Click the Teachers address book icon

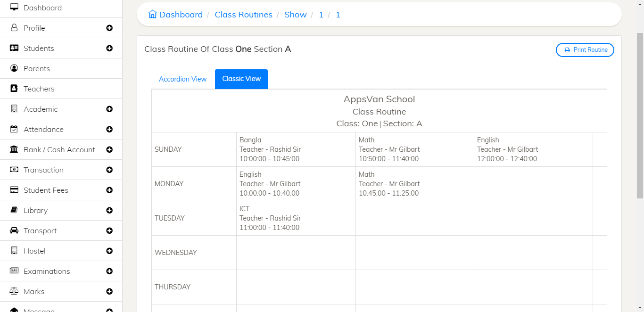(x=14, y=89)
